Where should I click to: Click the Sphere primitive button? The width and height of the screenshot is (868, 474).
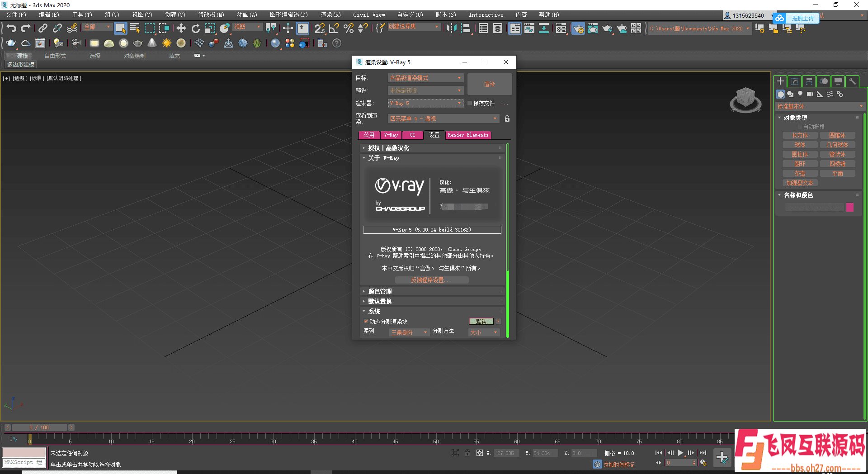pos(800,145)
